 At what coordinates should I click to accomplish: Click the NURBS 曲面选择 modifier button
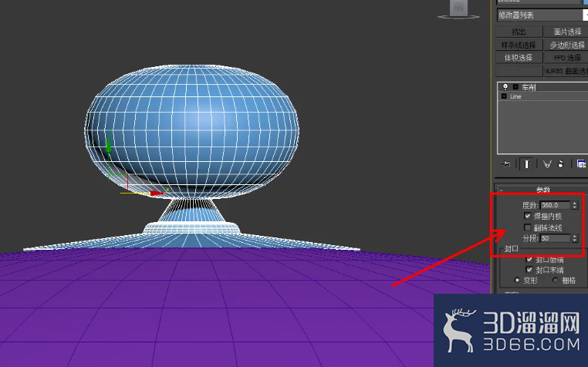click(566, 70)
